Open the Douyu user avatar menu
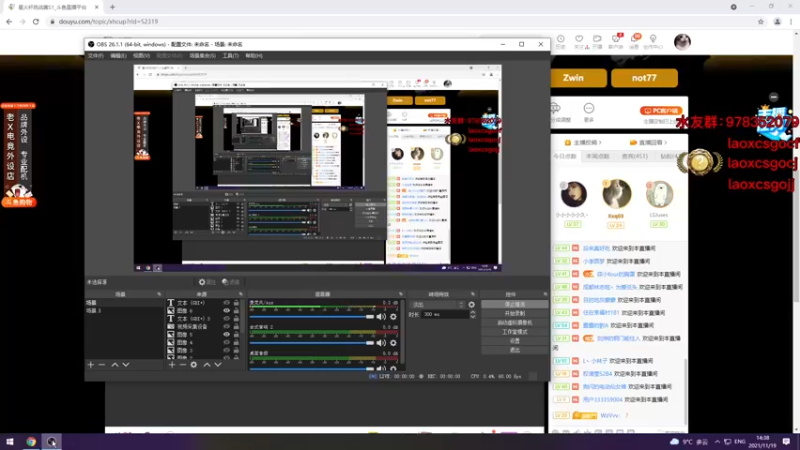 682,41
